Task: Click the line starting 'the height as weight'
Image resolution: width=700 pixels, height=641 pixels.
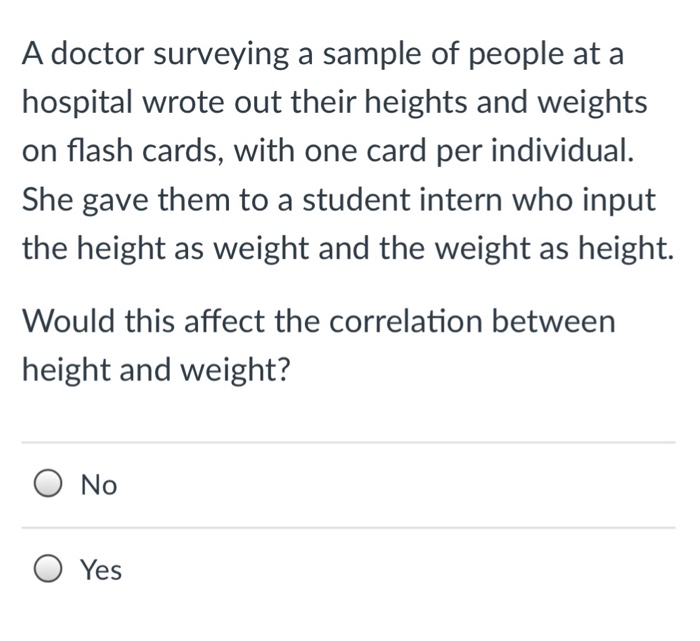Action: pyautogui.click(x=347, y=247)
